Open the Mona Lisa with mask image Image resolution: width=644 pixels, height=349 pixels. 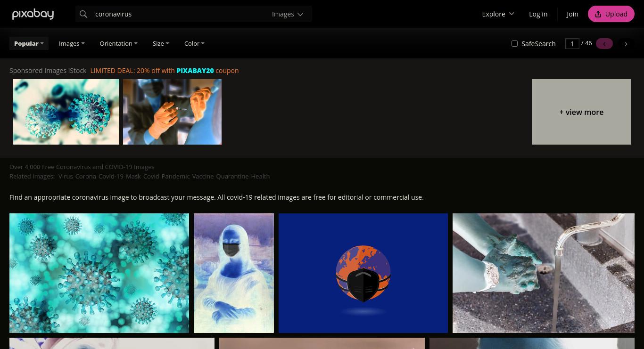click(x=234, y=273)
